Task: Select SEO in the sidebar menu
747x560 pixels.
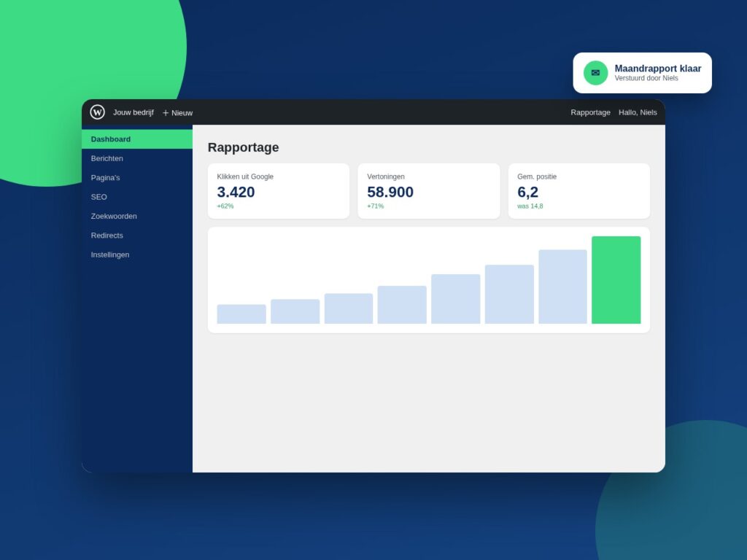Action: click(137, 197)
